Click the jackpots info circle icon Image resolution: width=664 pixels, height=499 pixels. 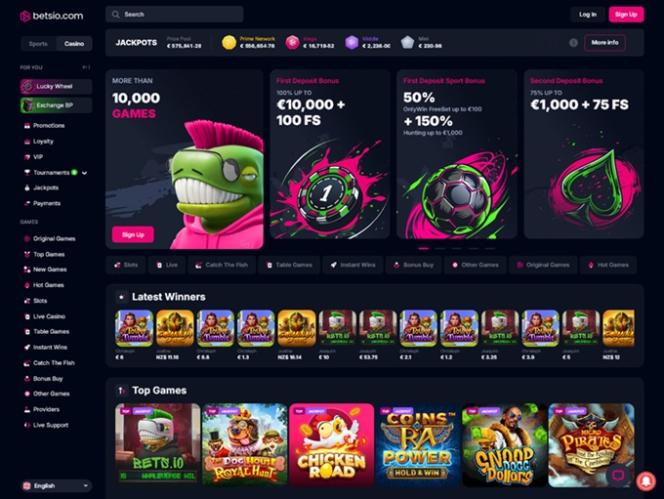click(573, 43)
